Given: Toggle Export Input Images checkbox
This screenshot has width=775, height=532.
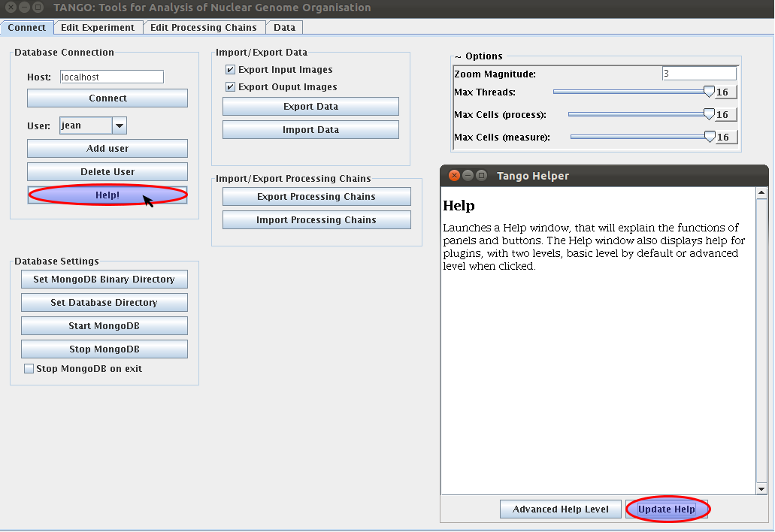Looking at the screenshot, I should click(230, 70).
